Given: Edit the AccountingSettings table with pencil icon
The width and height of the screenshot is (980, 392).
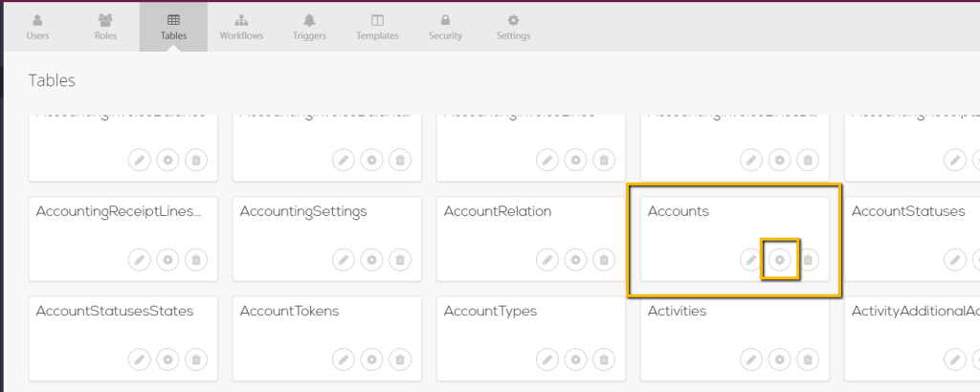Looking at the screenshot, I should (344, 259).
